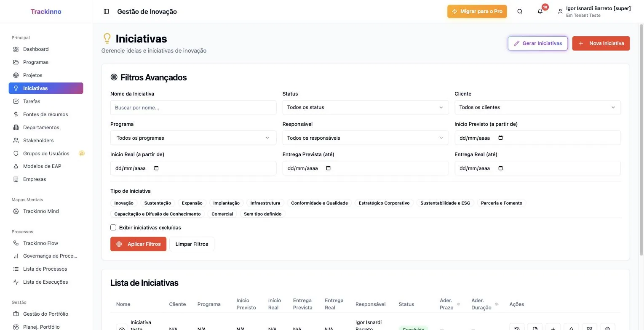Click the Aplicar Filtros button
Viewport: 644px width, 330px height.
pos(138,244)
